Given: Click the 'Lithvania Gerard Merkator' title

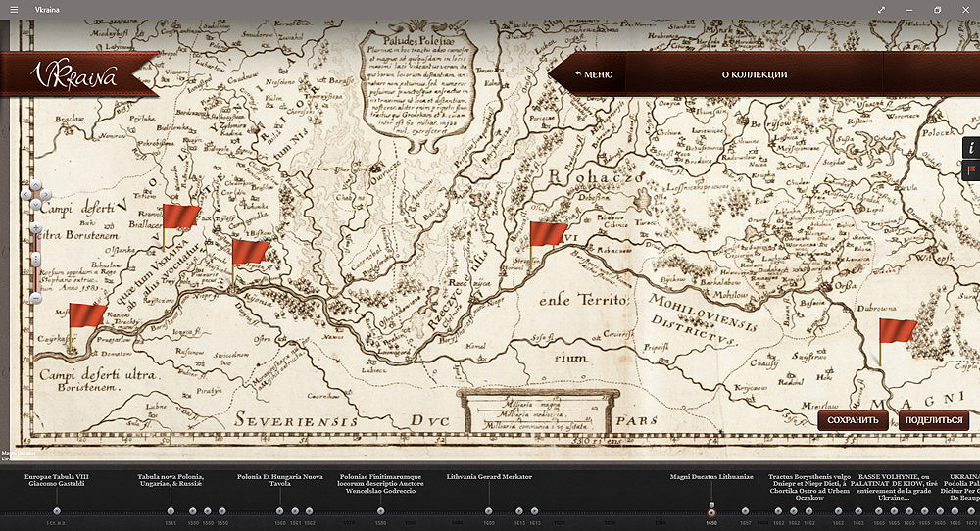Looking at the screenshot, I should click(489, 477).
